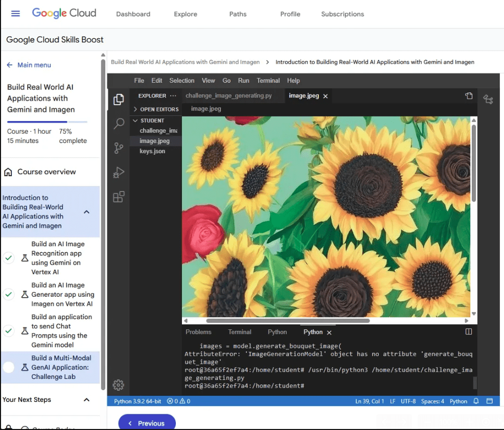Click checkmark beside Chat Prompts lab
This screenshot has width=504, height=430.
(9, 331)
